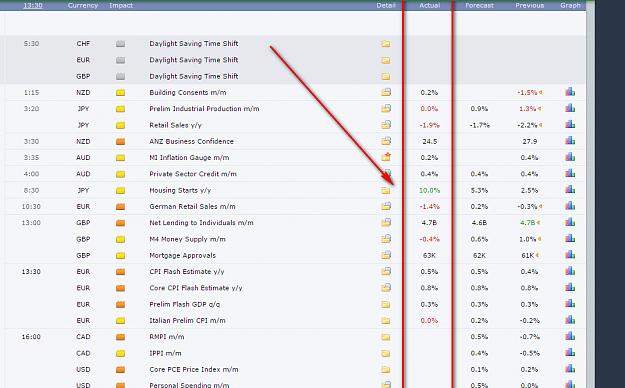Viewport: 625px width, 388px height.
Task: Select the Personal Spending m/m event
Action: tap(189, 385)
